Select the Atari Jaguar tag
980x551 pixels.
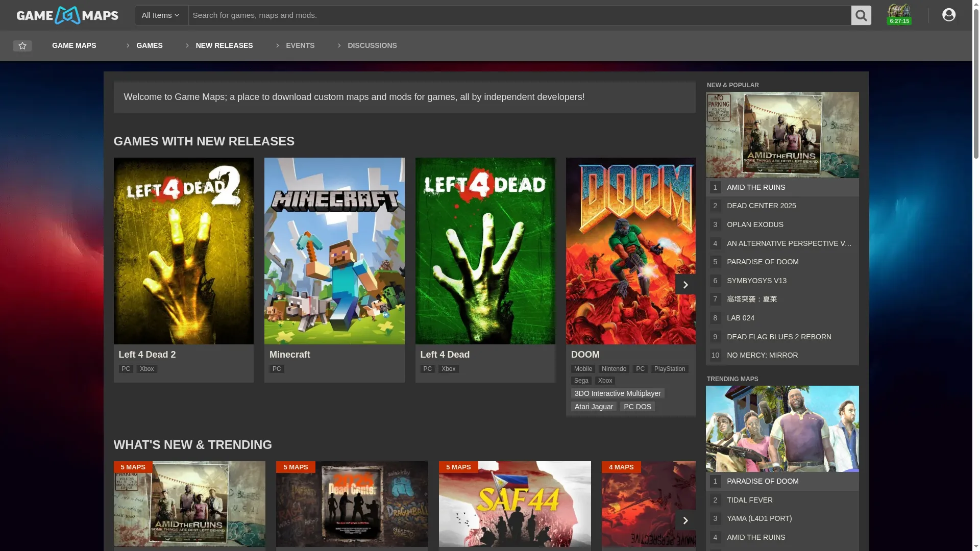(594, 407)
